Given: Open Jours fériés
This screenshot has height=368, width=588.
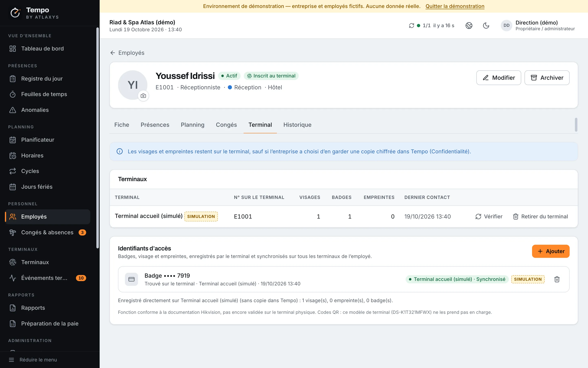Looking at the screenshot, I should pyautogui.click(x=47, y=187).
